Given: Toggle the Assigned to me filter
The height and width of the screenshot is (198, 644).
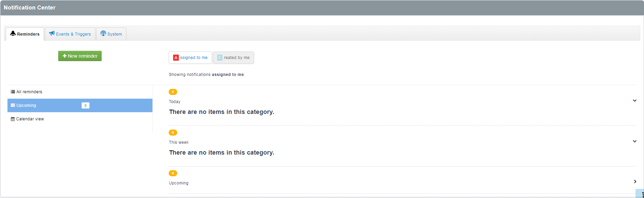Looking at the screenshot, I should tap(190, 58).
